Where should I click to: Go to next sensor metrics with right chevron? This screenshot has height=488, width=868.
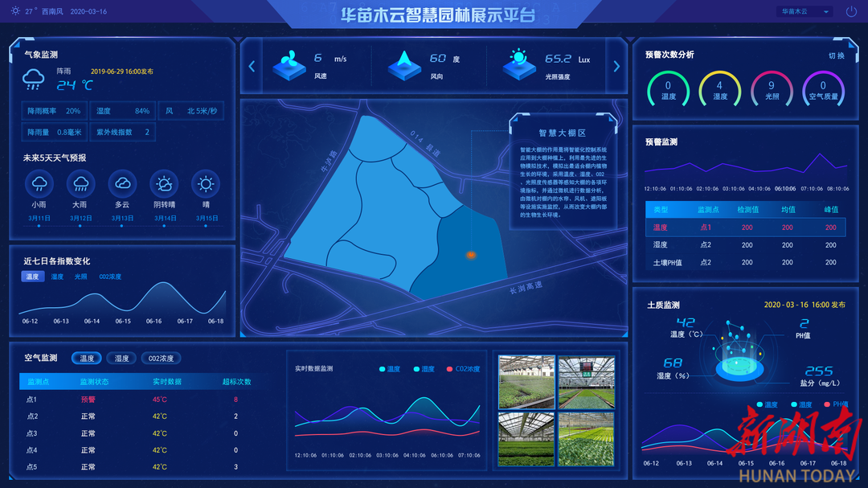click(616, 66)
